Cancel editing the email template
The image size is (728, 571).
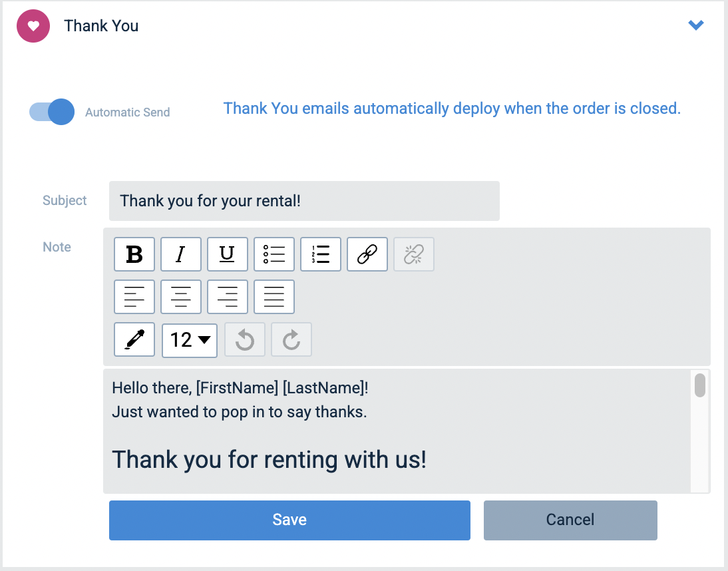point(570,520)
